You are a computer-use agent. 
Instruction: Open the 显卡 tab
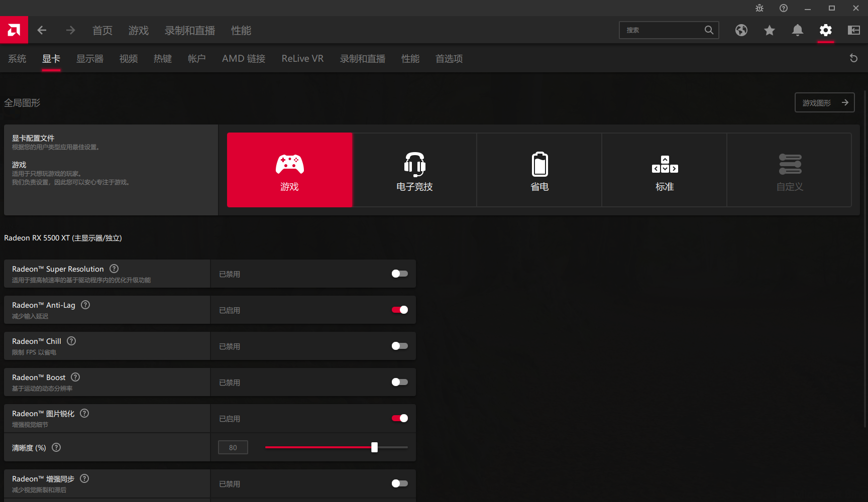click(51, 59)
